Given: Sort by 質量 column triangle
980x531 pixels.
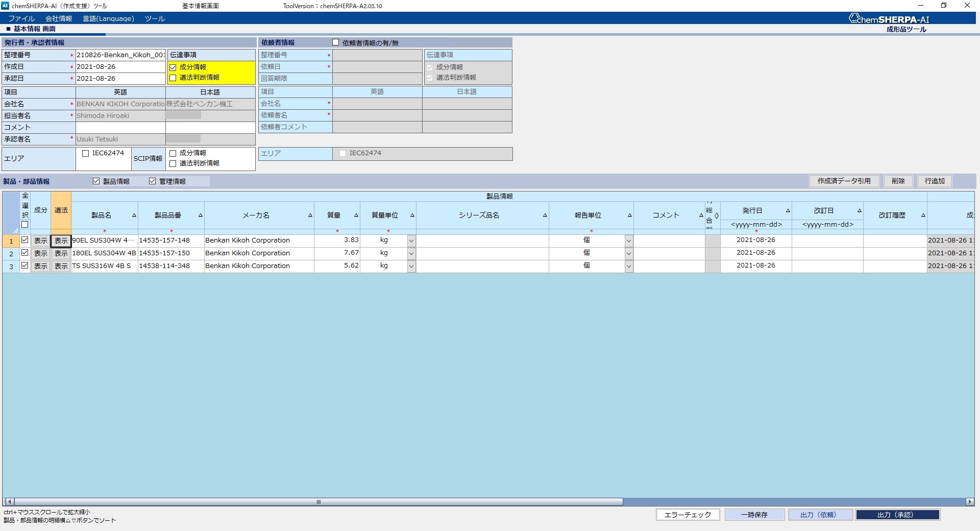Looking at the screenshot, I should point(356,215).
